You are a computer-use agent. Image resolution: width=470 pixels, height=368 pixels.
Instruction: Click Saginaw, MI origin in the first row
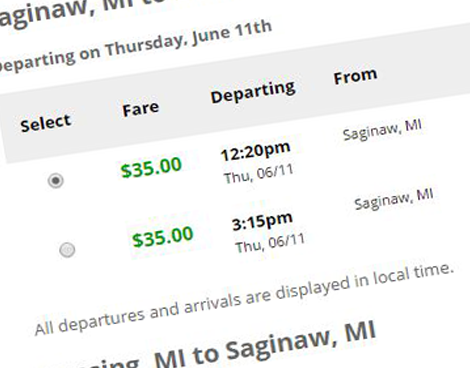(382, 130)
